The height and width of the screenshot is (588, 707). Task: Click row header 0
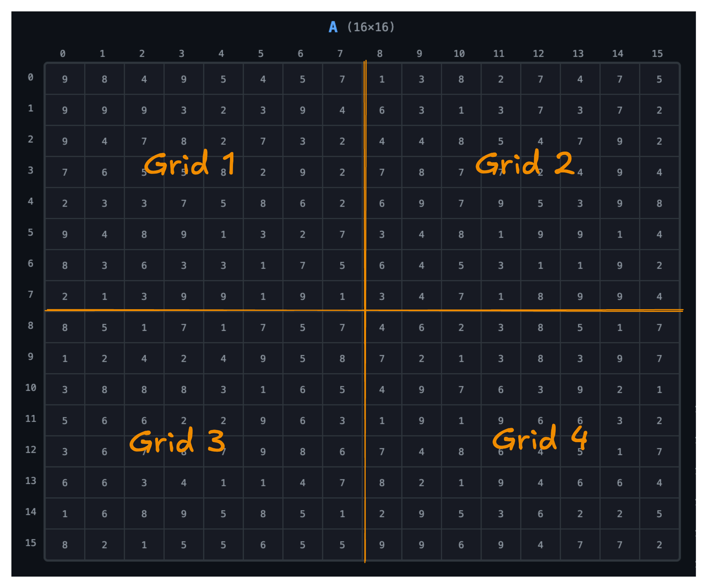[30, 77]
